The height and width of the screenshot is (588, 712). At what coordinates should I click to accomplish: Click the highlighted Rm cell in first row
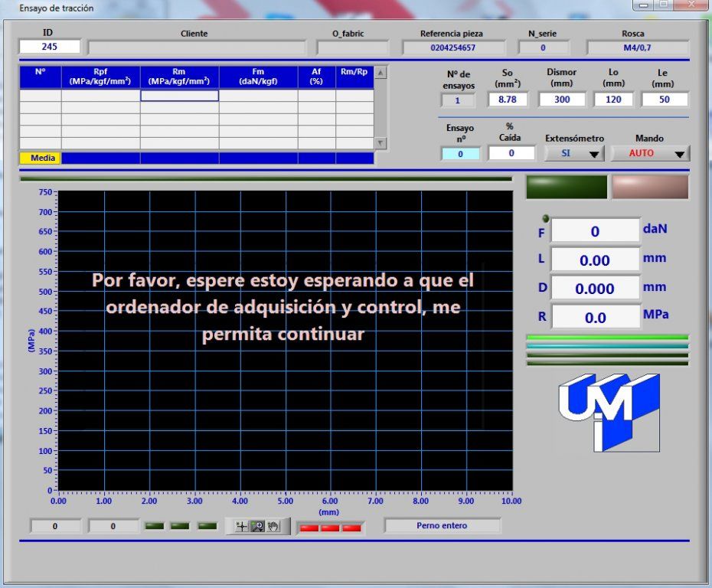[179, 96]
